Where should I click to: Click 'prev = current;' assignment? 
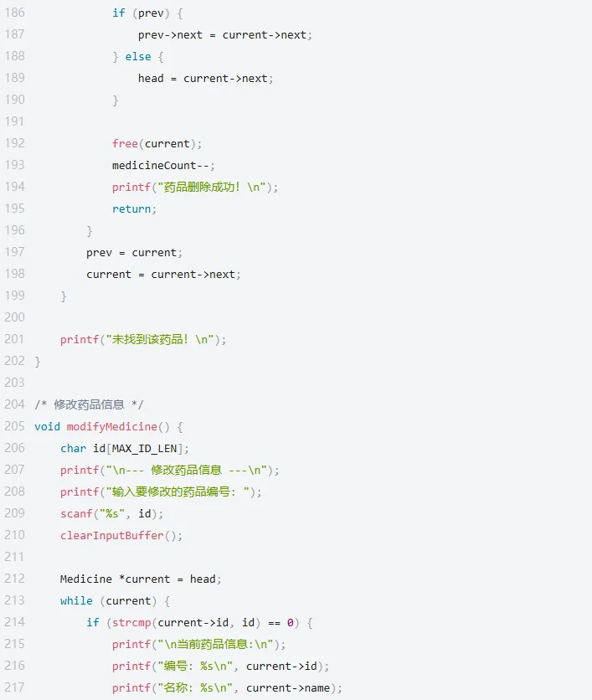[x=134, y=253]
